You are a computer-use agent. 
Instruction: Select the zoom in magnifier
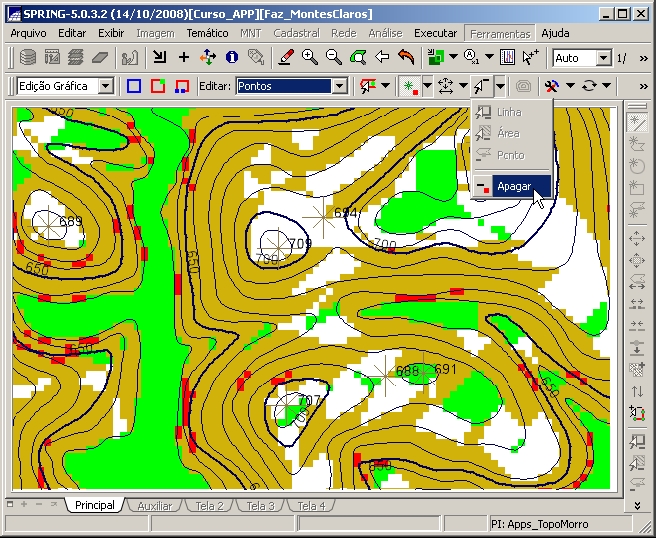pyautogui.click(x=310, y=58)
